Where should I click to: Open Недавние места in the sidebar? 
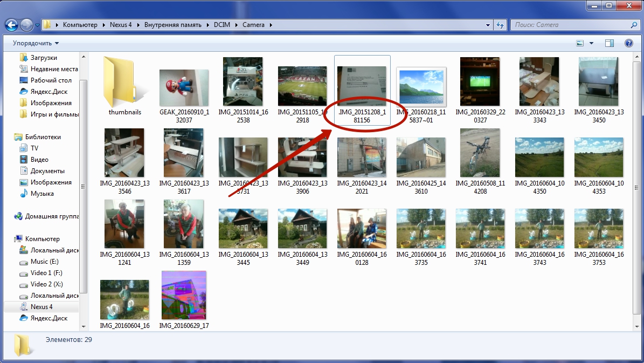(x=54, y=69)
